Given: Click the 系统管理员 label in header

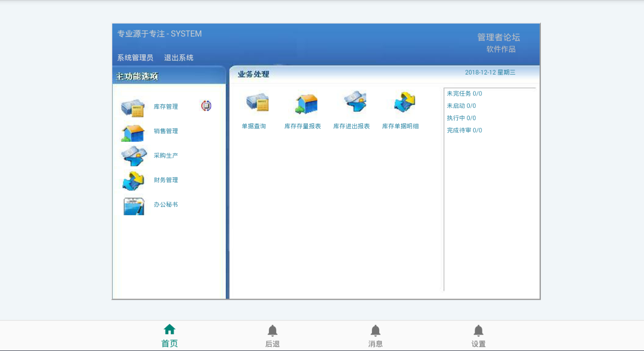Looking at the screenshot, I should (x=135, y=58).
